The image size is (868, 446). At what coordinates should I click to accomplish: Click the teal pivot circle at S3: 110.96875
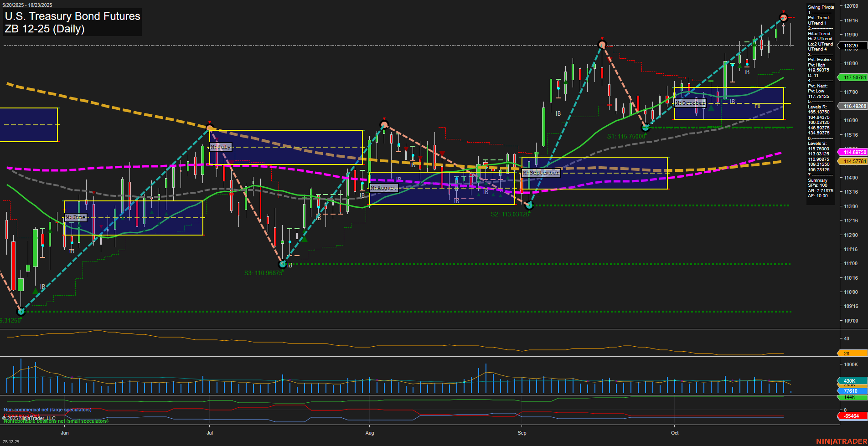(x=282, y=263)
